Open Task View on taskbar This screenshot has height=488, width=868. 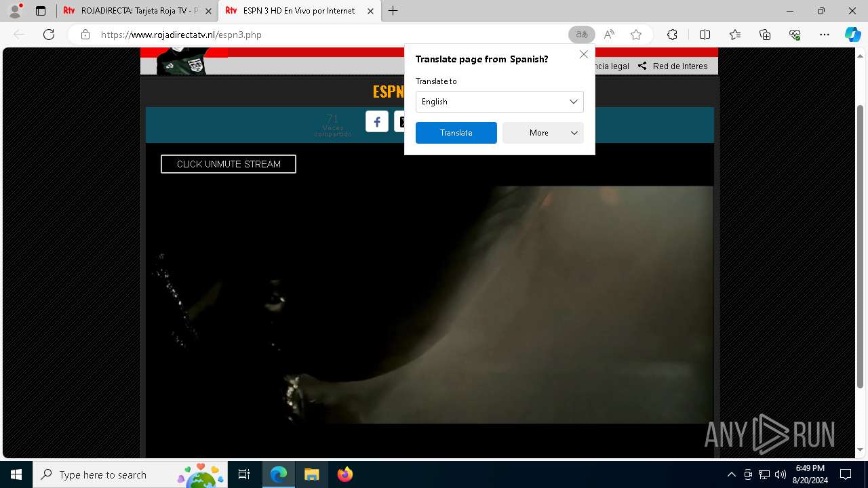pos(244,474)
